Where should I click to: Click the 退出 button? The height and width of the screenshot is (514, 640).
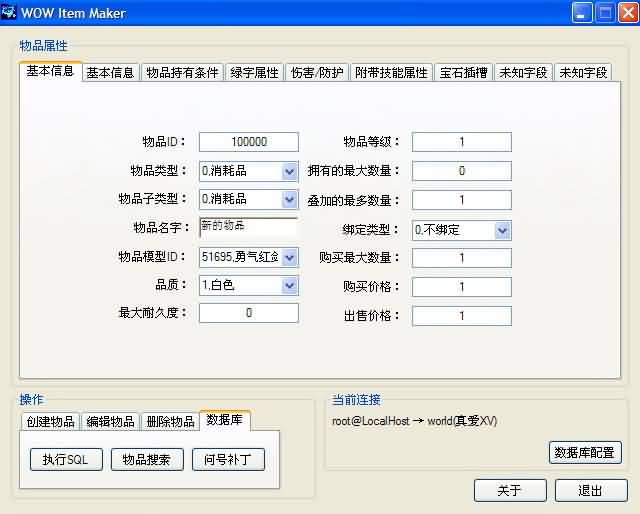[591, 490]
